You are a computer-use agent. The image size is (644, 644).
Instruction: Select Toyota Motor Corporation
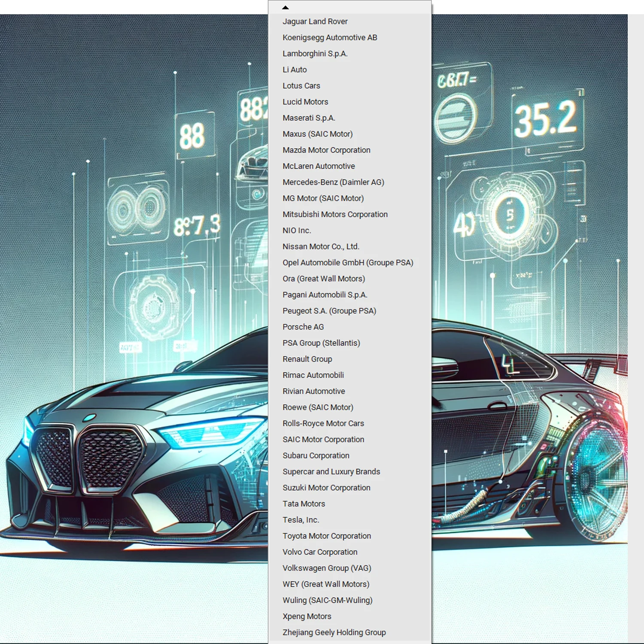(x=326, y=536)
